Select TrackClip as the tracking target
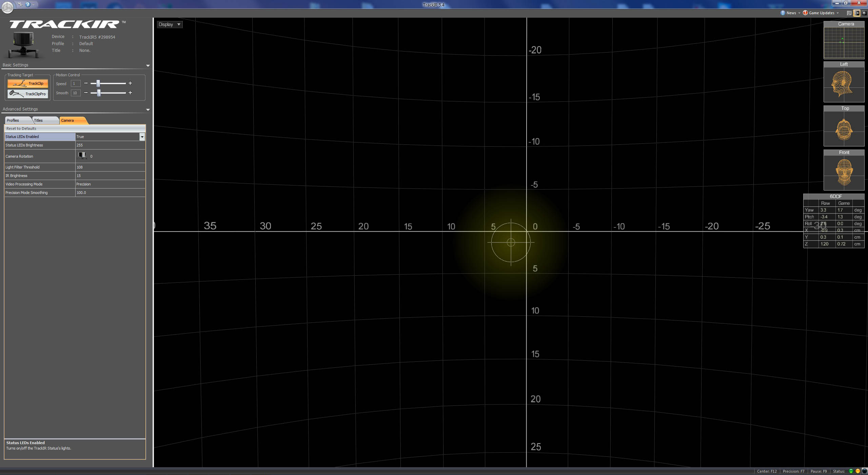This screenshot has width=868, height=475. 28,83
